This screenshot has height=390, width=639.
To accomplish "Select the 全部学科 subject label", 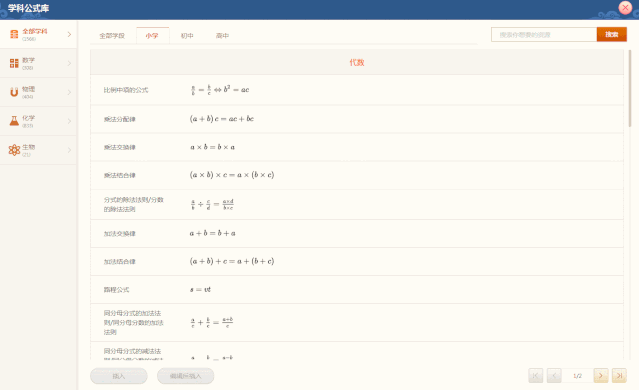I will click(35, 31).
